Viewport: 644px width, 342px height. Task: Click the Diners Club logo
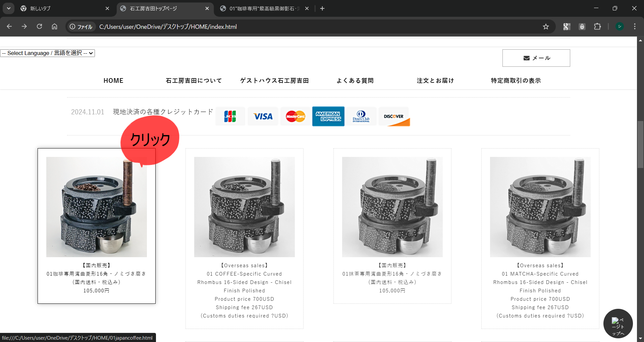361,116
